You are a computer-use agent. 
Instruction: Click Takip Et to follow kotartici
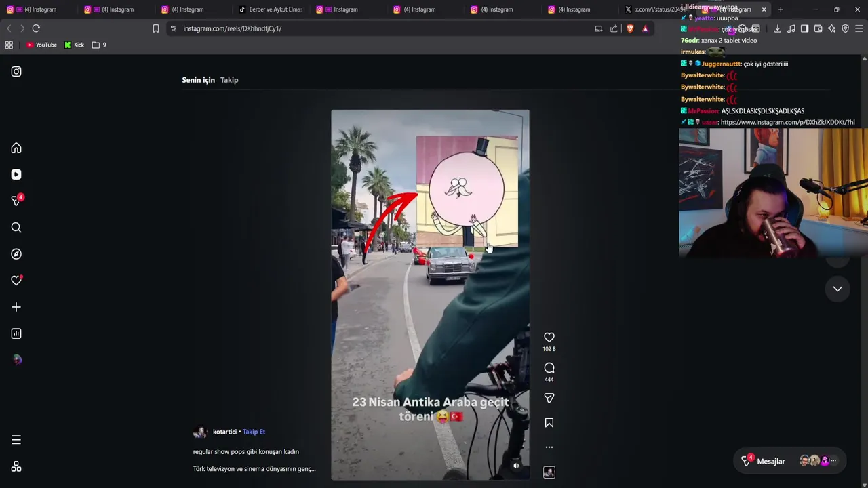[254, 432]
